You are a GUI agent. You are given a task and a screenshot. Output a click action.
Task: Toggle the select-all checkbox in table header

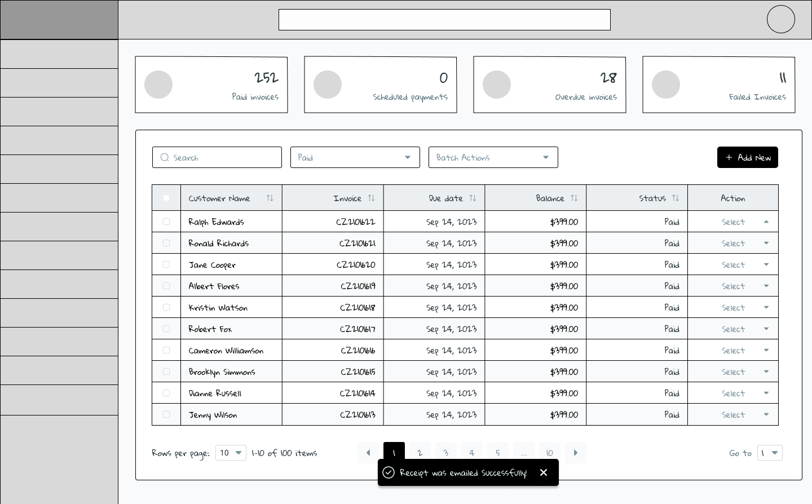(166, 198)
